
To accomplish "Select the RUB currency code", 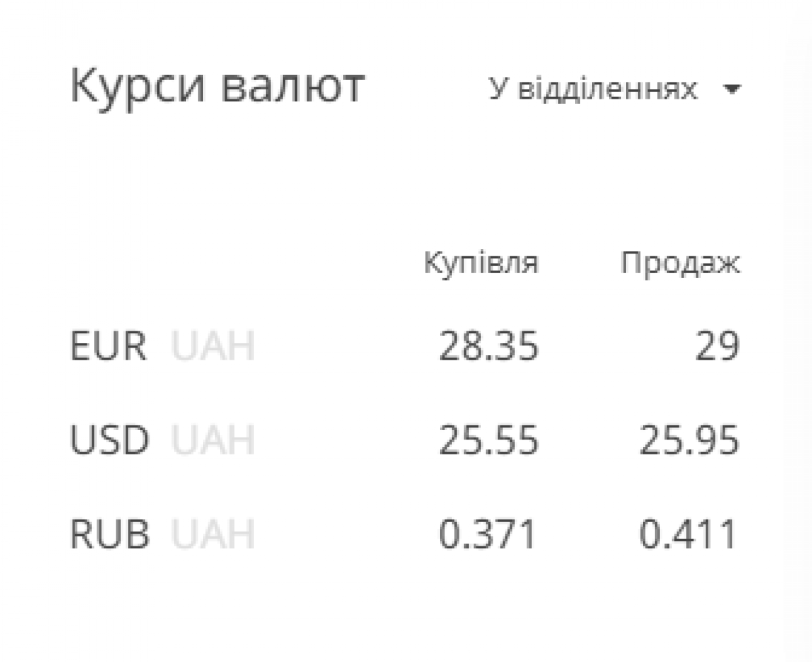I will [x=109, y=535].
